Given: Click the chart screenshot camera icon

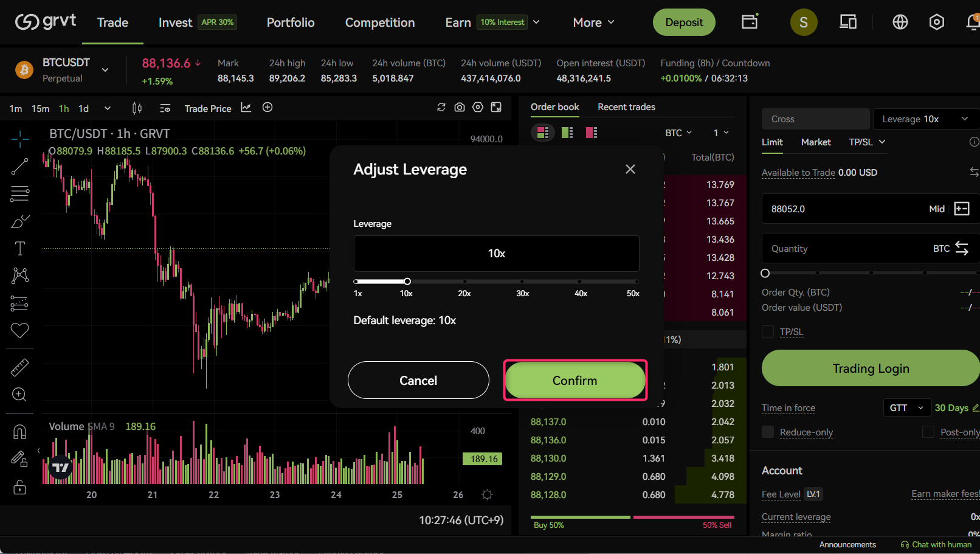Looking at the screenshot, I should pyautogui.click(x=460, y=108).
